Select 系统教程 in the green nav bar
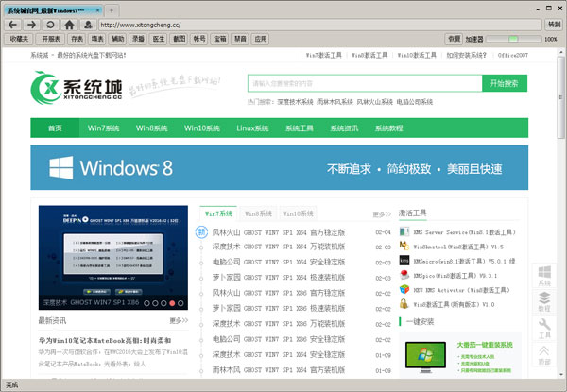Viewport: 567px width, 392px height. pyautogui.click(x=389, y=128)
